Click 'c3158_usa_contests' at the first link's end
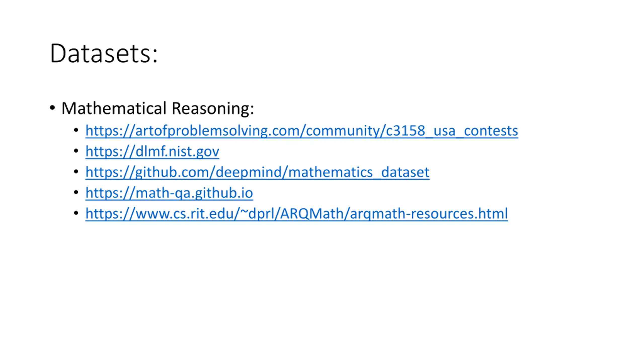The image size is (644, 362). 452,131
